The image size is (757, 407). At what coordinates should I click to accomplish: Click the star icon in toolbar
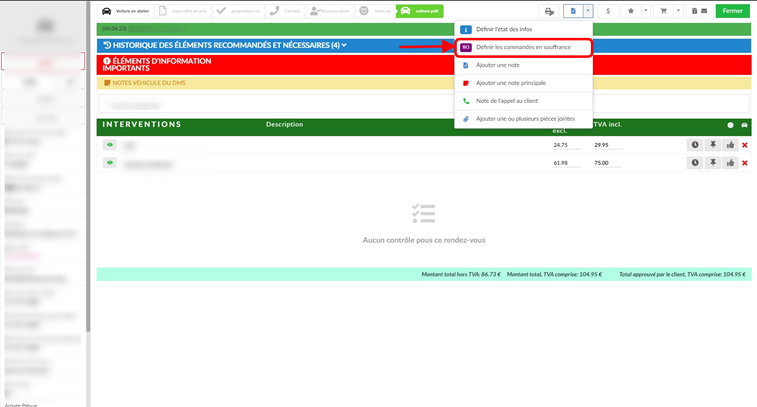coord(631,11)
